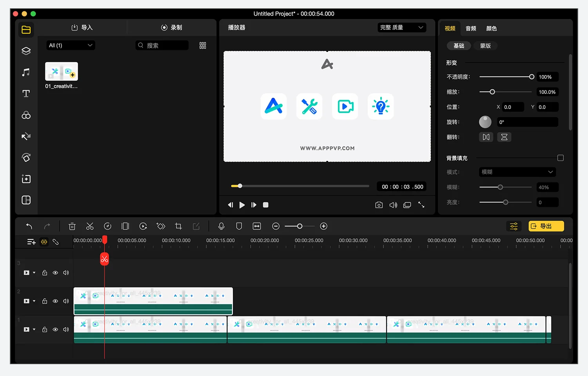Flip clip horizontally

pos(486,137)
